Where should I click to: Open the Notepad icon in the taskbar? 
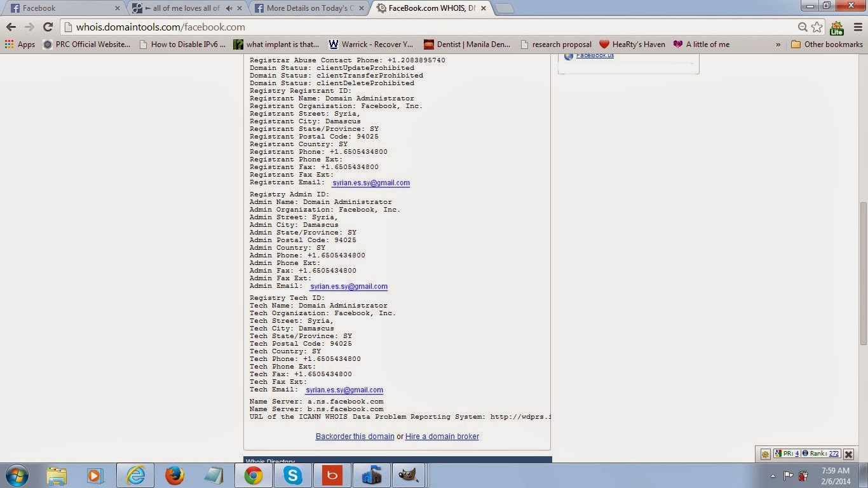coord(214,475)
